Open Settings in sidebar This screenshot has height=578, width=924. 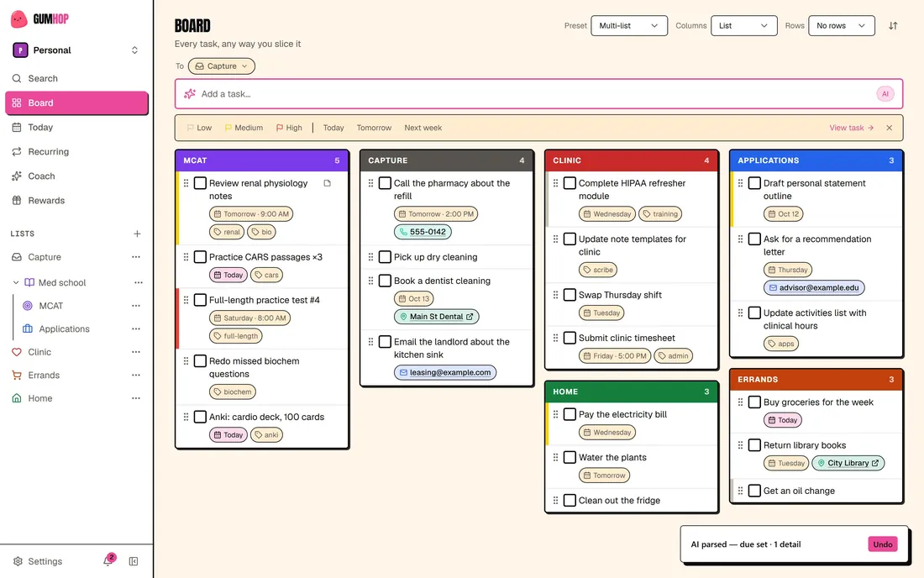click(38, 561)
